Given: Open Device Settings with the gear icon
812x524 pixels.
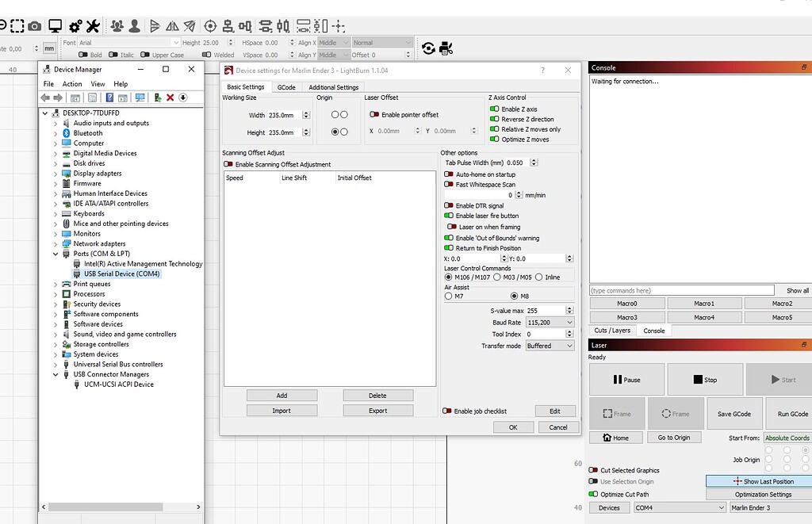Looking at the screenshot, I should pyautogui.click(x=74, y=25).
